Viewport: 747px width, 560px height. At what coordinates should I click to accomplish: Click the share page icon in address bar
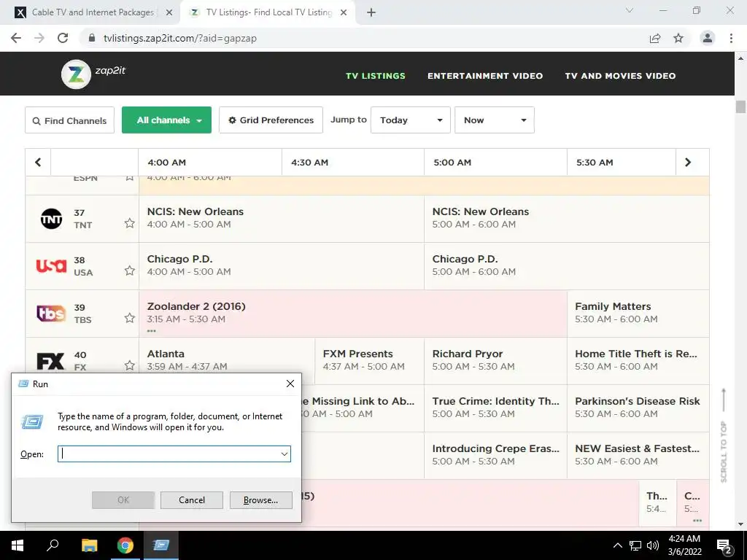pos(655,38)
